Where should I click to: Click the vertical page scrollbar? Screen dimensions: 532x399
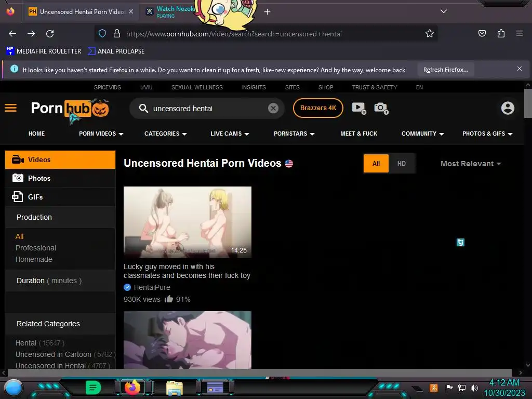[528, 103]
